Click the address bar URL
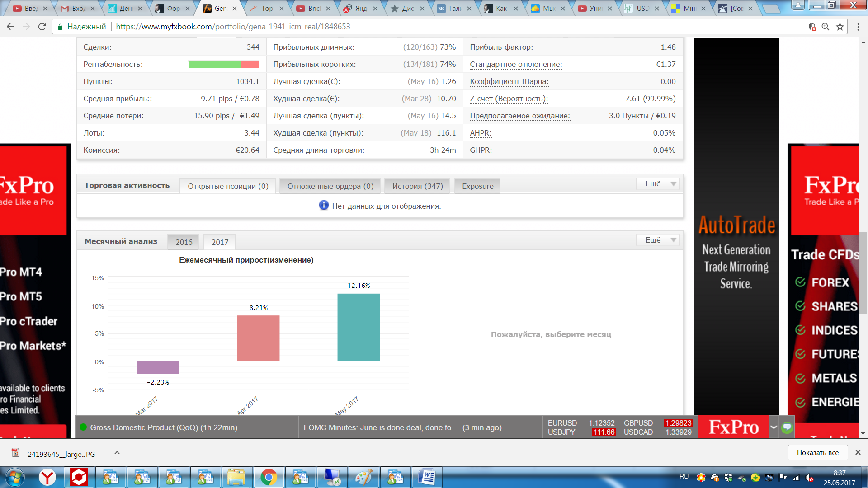This screenshot has width=868, height=488. [233, 27]
